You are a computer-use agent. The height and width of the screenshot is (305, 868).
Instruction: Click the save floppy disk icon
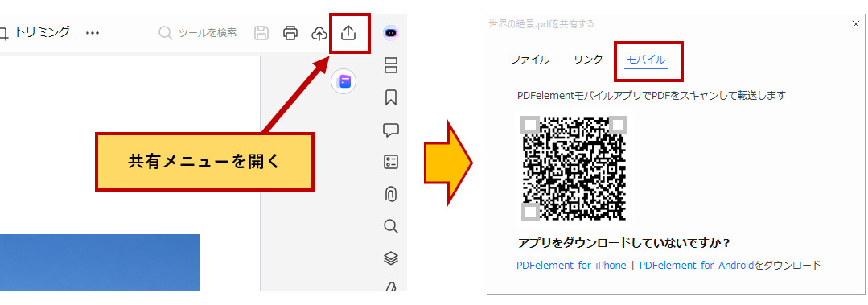click(x=261, y=33)
